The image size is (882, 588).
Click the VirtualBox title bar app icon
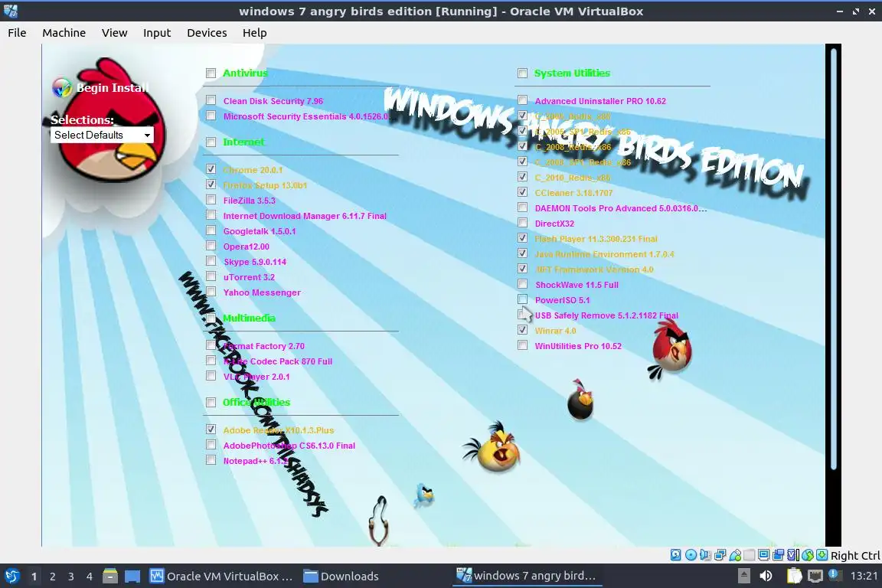[x=10, y=11]
